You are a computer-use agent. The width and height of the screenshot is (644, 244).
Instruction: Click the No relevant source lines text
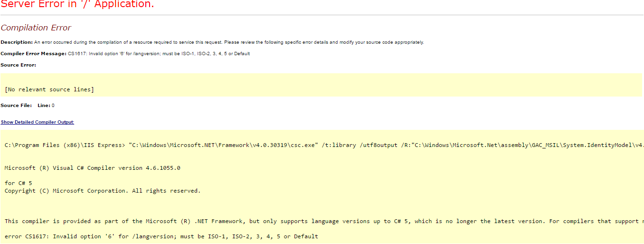tap(49, 89)
